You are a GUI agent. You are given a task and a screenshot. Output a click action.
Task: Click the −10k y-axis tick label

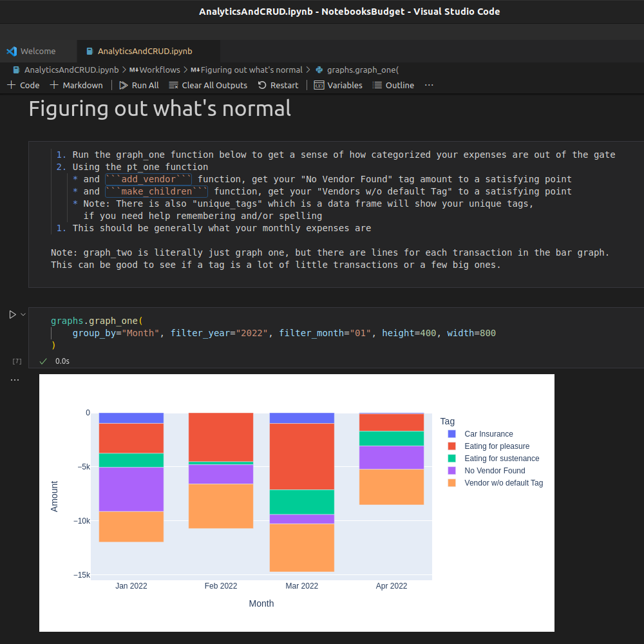[81, 521]
